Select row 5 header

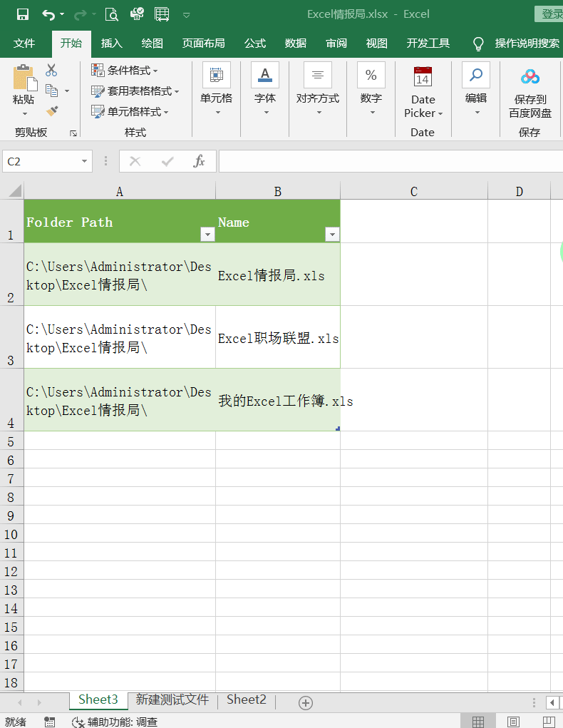11,441
